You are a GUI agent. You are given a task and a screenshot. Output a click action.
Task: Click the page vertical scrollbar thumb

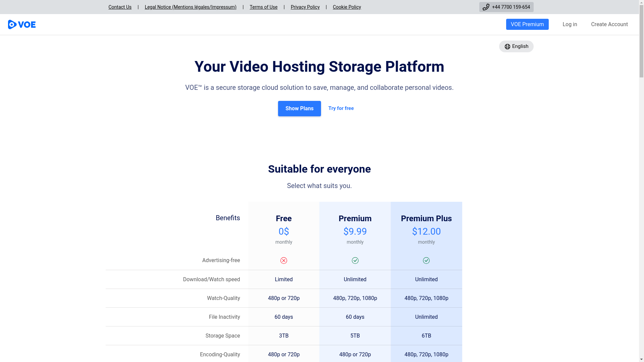point(641,41)
